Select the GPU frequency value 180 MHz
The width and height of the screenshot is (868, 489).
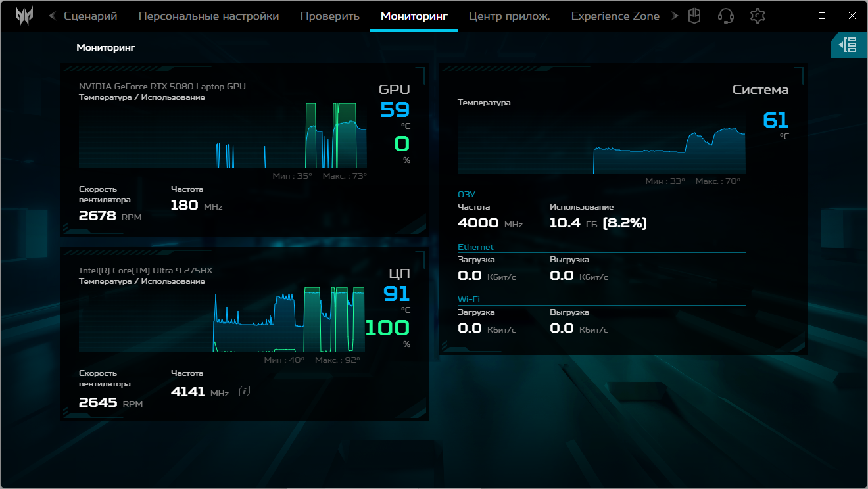[x=197, y=206]
